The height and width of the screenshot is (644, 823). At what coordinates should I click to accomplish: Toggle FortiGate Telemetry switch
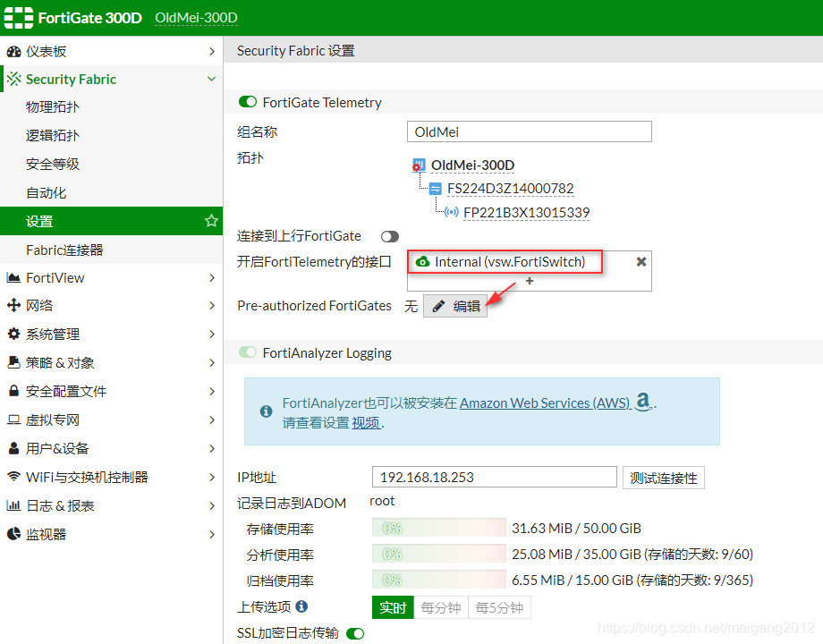[247, 102]
